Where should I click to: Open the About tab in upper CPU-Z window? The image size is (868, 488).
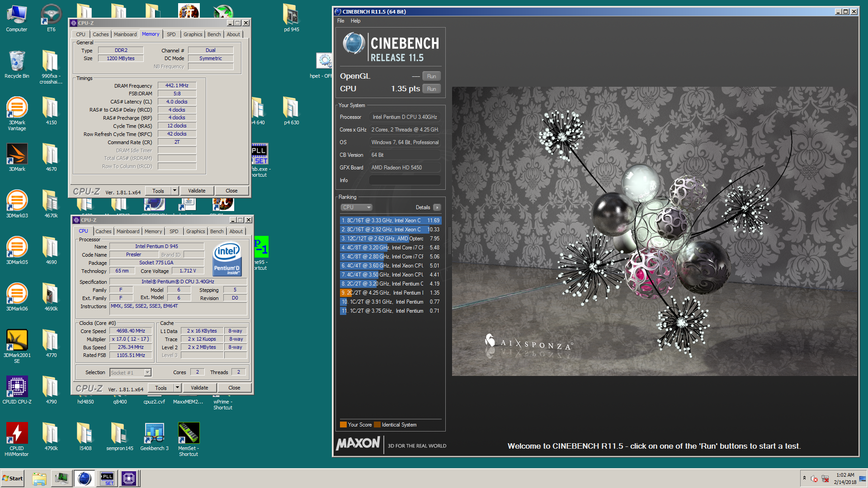(x=233, y=34)
